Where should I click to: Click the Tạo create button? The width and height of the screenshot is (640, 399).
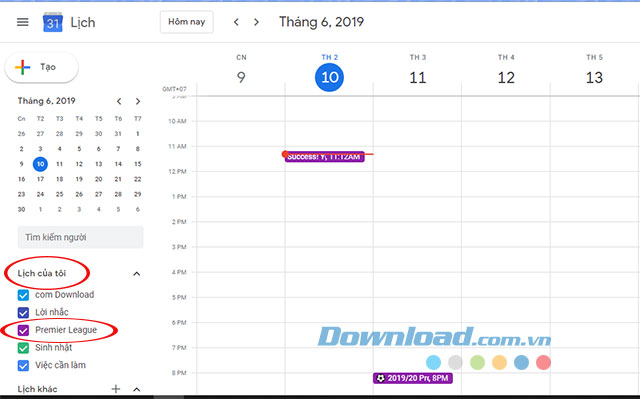(41, 67)
